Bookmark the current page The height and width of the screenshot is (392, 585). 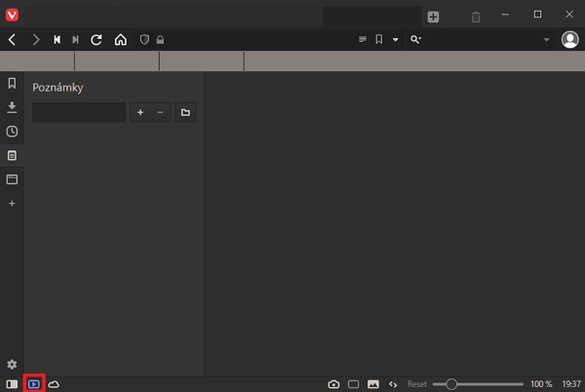point(379,39)
